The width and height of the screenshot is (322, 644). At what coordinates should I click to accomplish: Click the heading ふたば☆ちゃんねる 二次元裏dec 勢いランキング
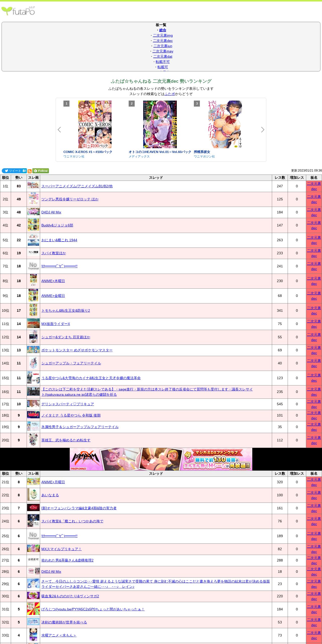coord(161,81)
